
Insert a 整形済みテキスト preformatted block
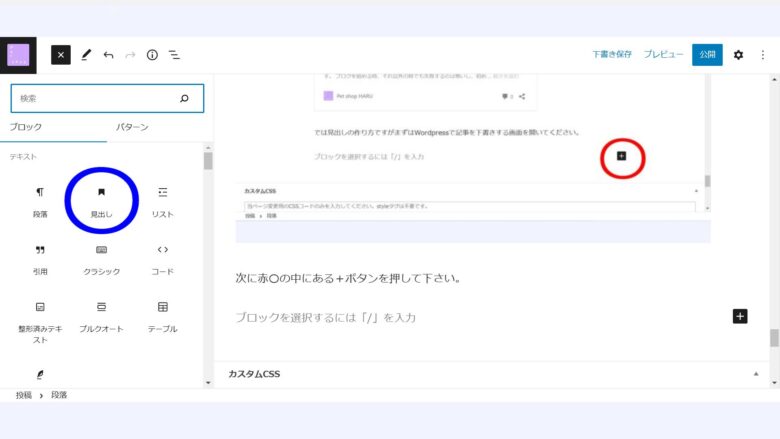point(40,322)
